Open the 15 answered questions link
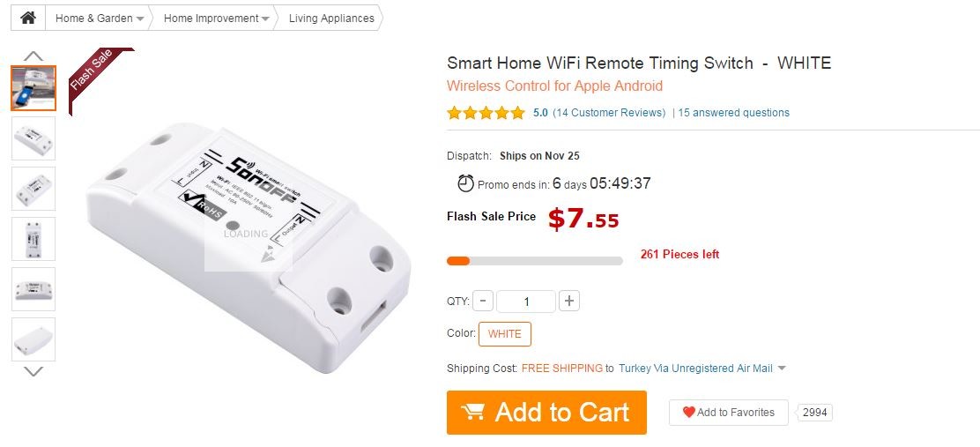 pyautogui.click(x=734, y=113)
